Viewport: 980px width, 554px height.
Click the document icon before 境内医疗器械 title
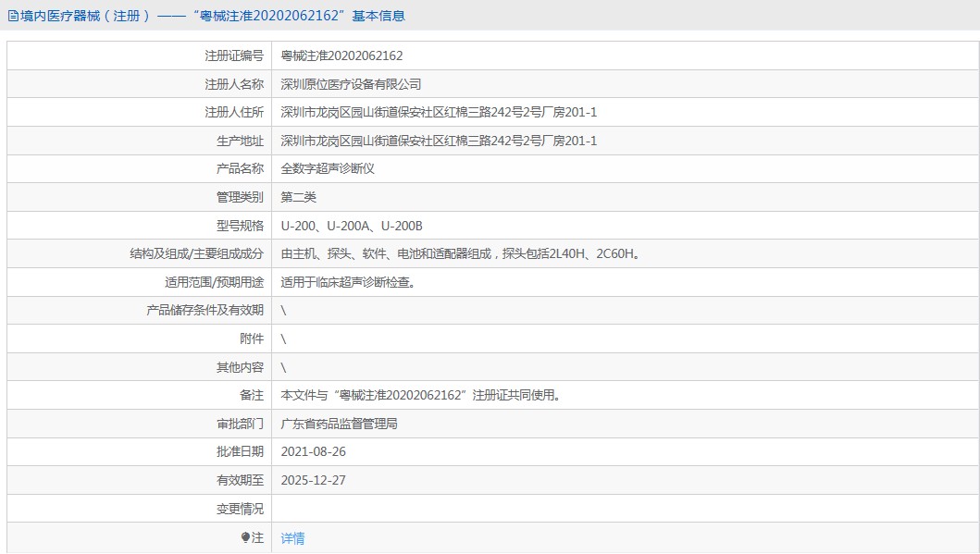(13, 17)
